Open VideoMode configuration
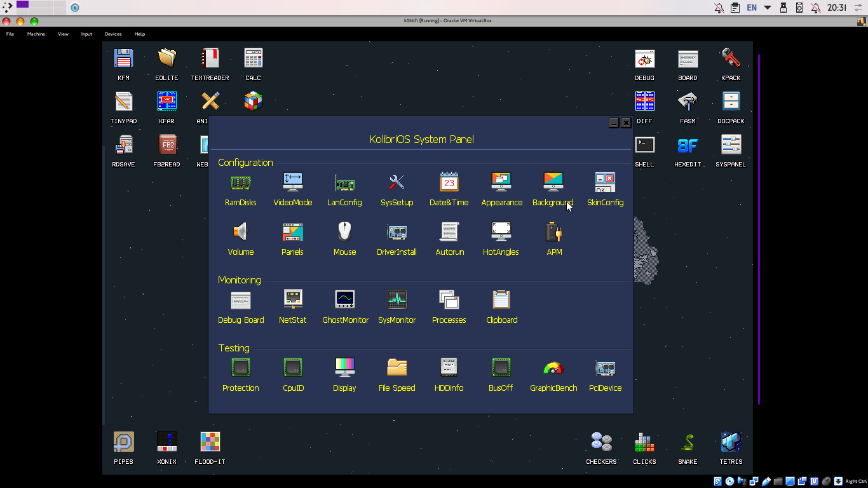The height and width of the screenshot is (488, 868). (x=293, y=182)
